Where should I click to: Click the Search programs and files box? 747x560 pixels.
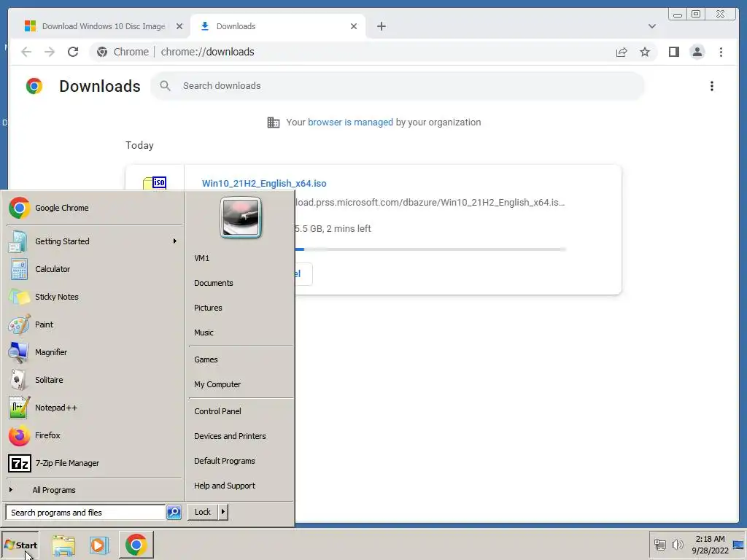85,513
